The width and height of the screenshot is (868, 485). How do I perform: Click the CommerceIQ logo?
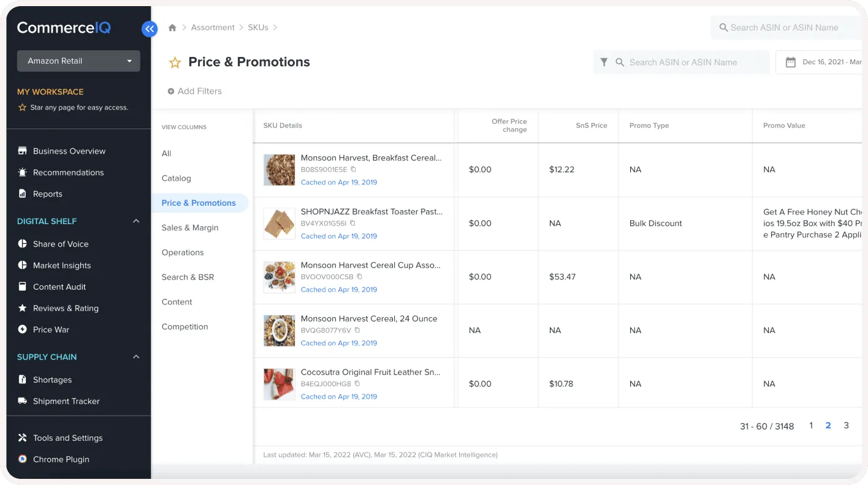tap(64, 28)
